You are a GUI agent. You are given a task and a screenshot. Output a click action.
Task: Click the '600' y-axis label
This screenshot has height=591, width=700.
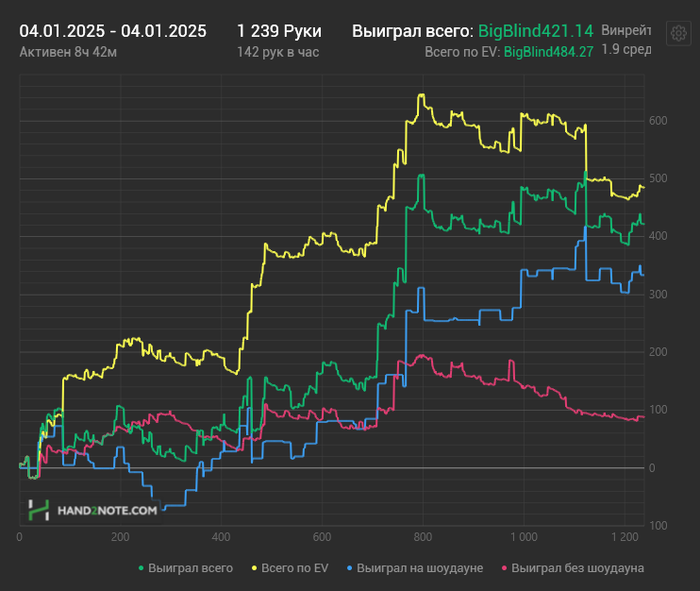click(658, 121)
